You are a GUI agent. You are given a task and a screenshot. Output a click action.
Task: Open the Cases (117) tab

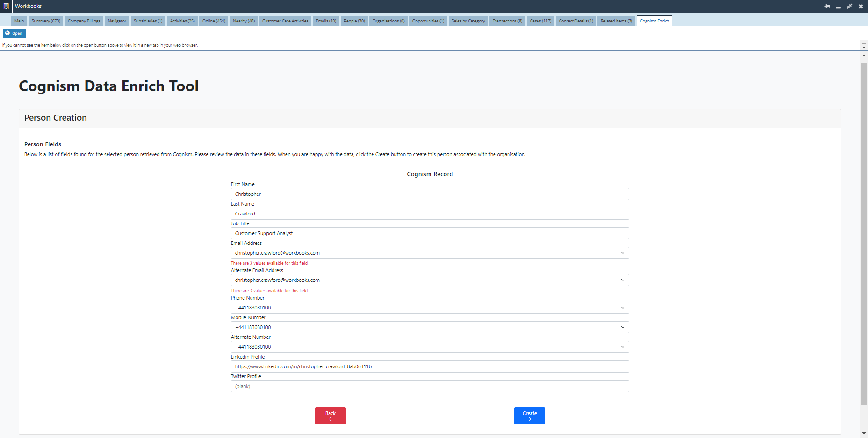click(x=541, y=21)
